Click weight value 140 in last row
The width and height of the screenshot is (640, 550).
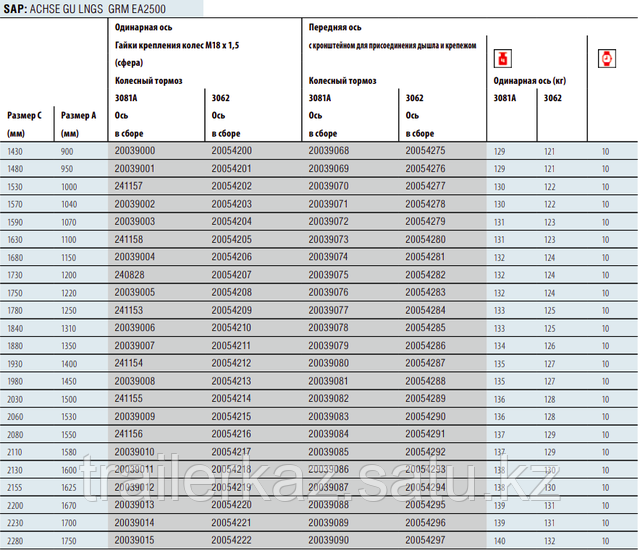click(x=500, y=541)
